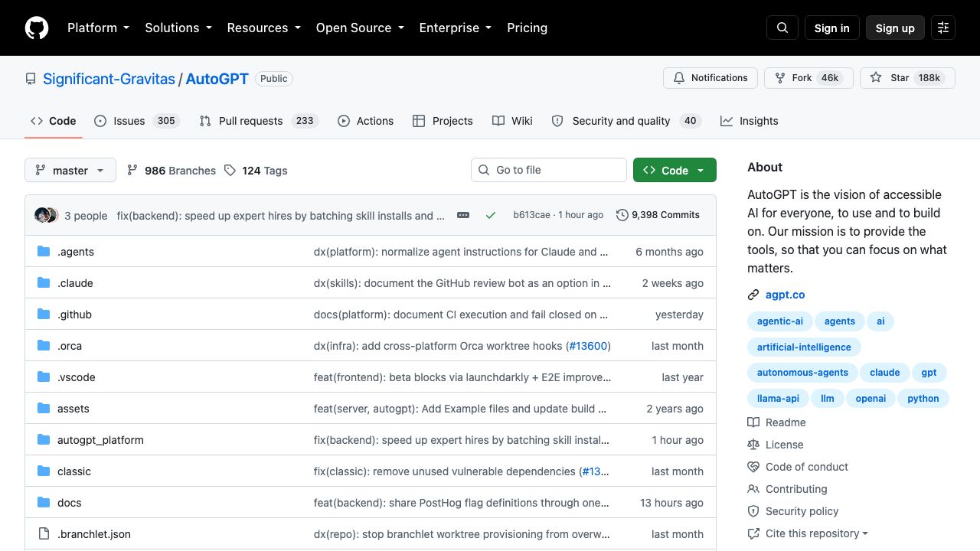This screenshot has height=551, width=980.
Task: Click the folder icon for .agents
Action: pyautogui.click(x=44, y=252)
